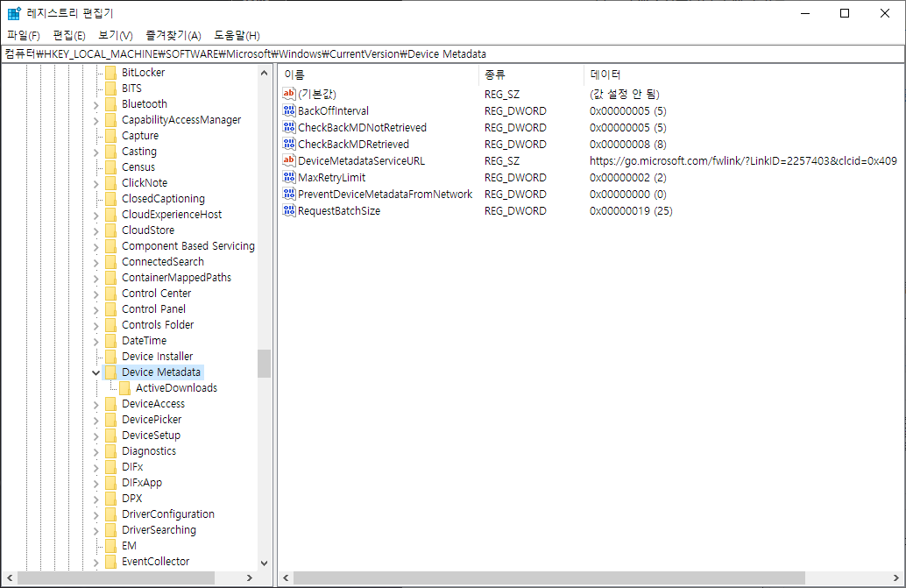Click the Capture folder icon

[x=111, y=136]
